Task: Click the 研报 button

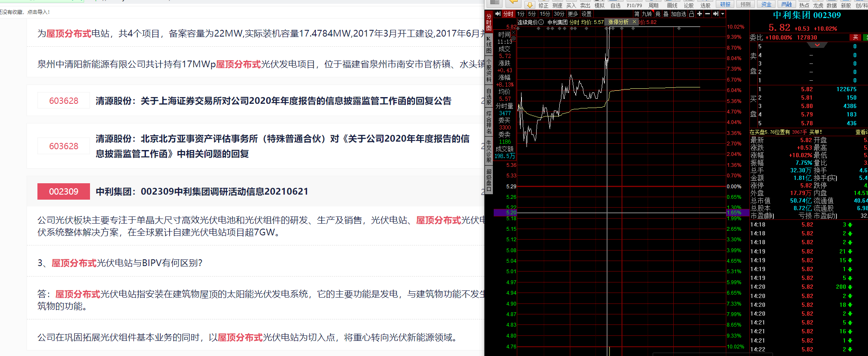Action: tap(725, 4)
